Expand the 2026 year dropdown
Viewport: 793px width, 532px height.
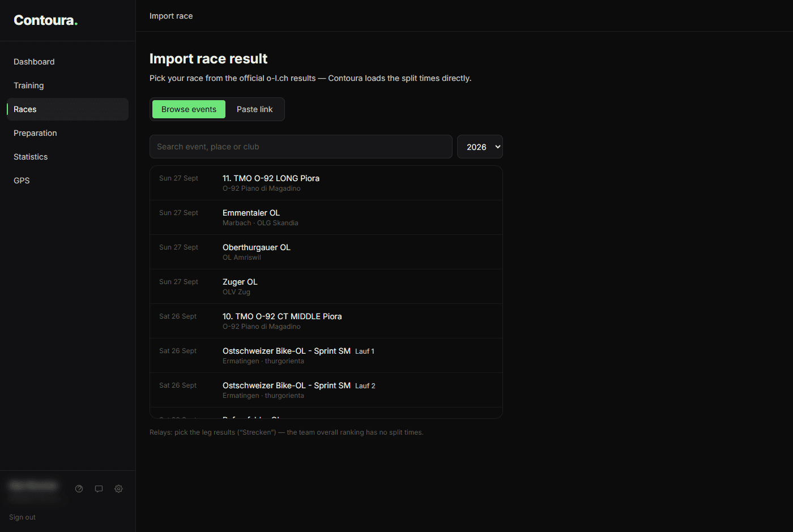(480, 147)
